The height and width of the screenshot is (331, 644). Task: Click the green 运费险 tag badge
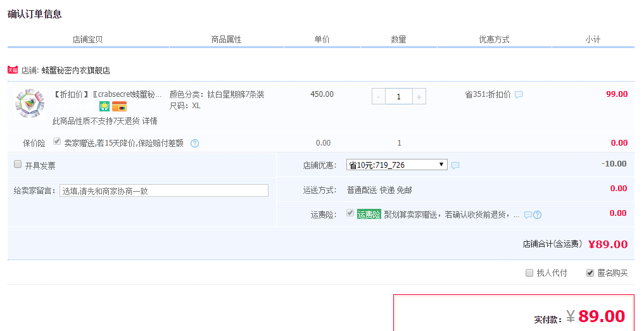369,215
